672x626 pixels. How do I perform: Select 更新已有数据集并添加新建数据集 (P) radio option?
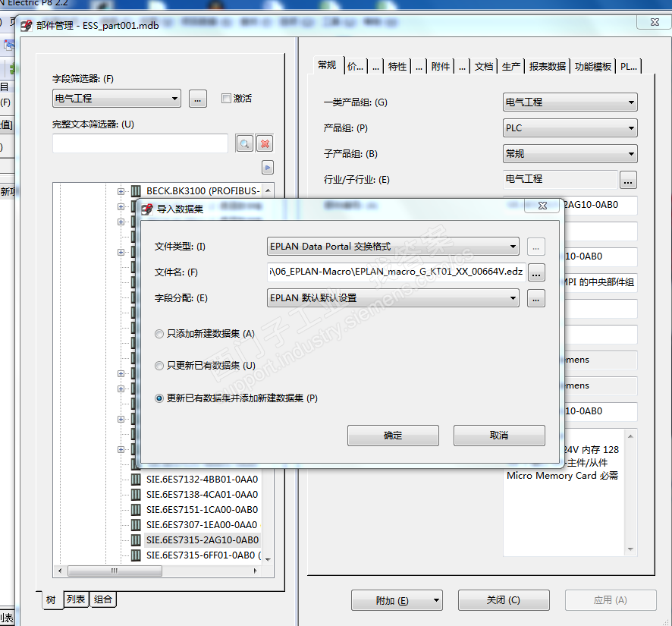click(159, 398)
